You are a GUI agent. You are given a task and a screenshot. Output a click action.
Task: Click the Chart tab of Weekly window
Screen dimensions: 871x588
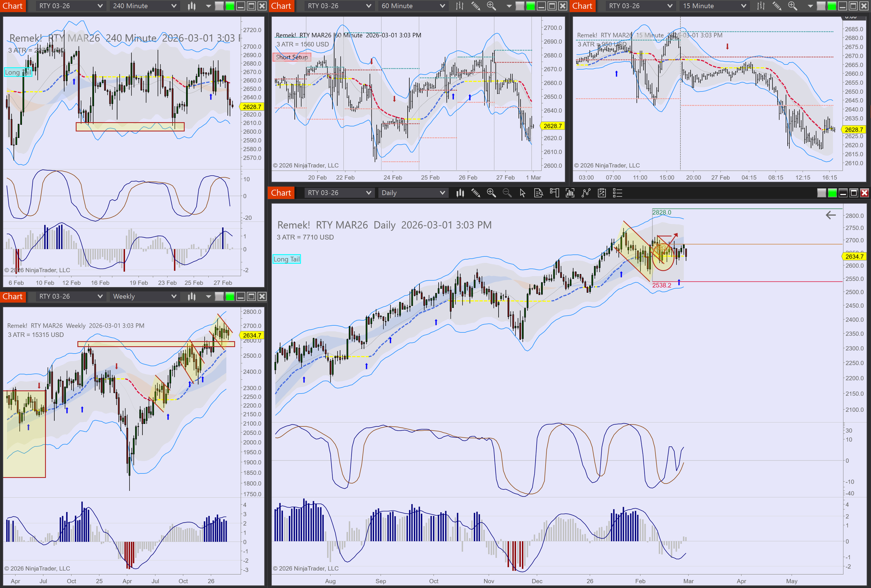pyautogui.click(x=12, y=296)
